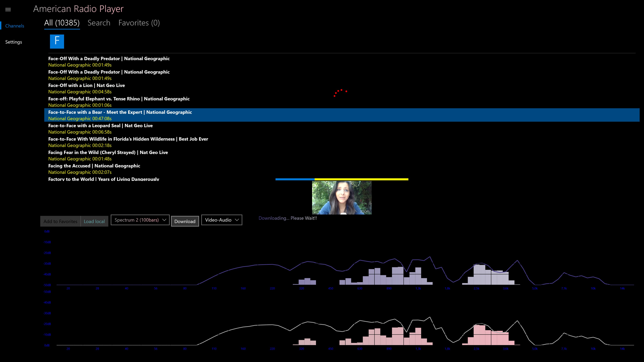The height and width of the screenshot is (362, 644).
Task: Click the blue-yellow download progress bar
Action: pos(342,179)
